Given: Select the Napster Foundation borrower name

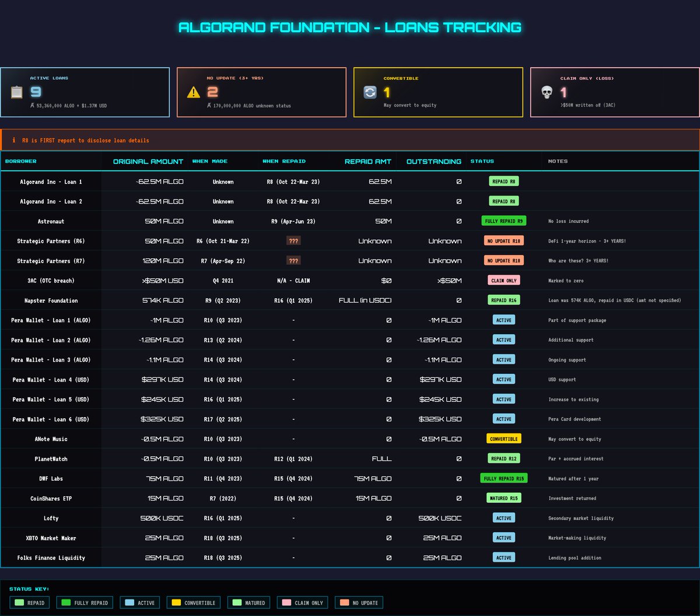Looking at the screenshot, I should point(51,300).
